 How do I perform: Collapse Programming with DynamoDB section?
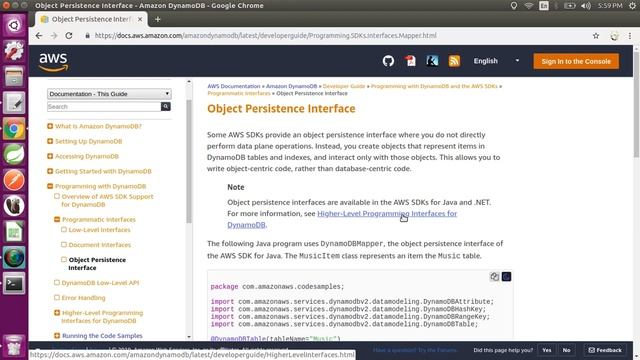pos(50,186)
